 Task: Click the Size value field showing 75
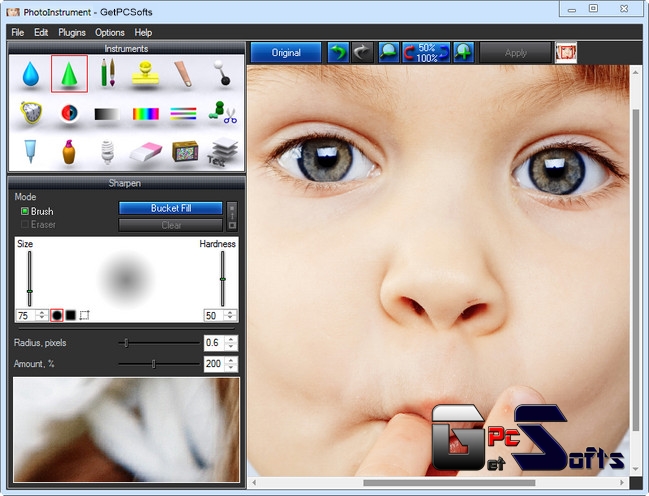point(26,315)
